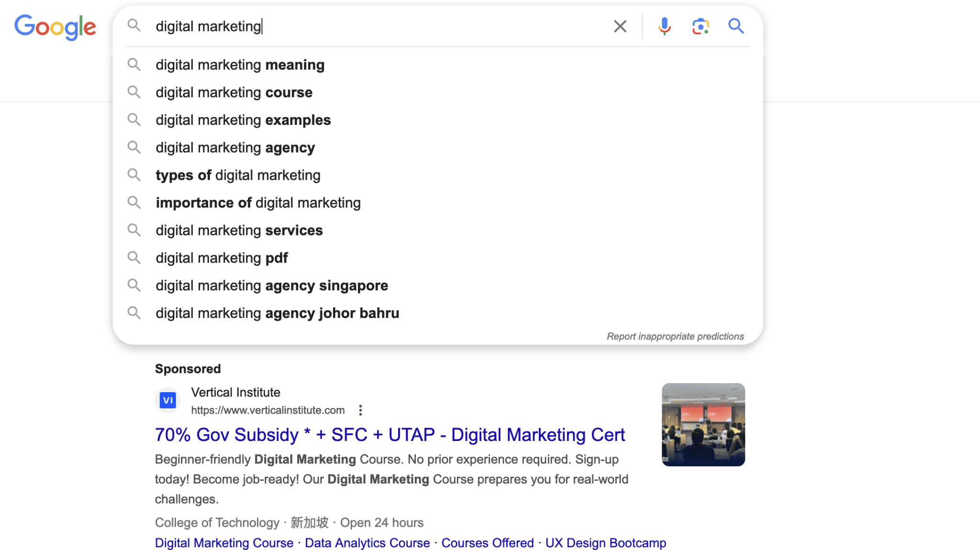Click the 'Digital Marketing Course' sitelink
The image size is (980, 550).
(x=223, y=542)
